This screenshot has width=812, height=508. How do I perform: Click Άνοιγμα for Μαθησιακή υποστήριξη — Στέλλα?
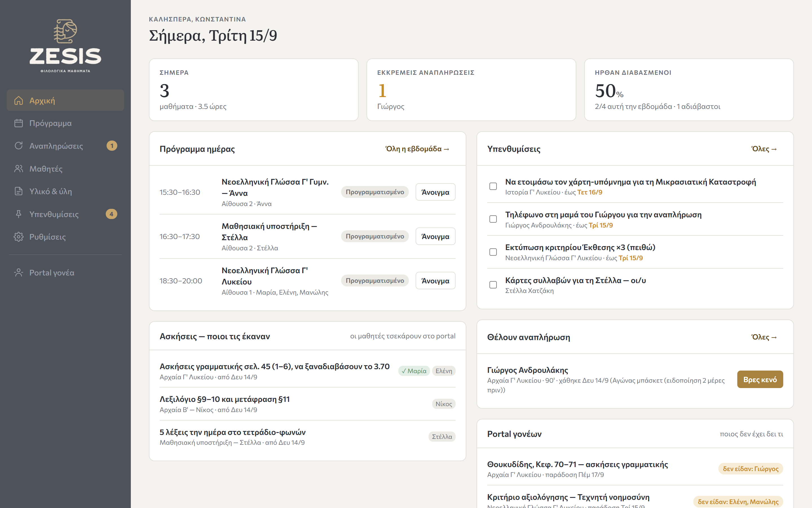pos(435,237)
